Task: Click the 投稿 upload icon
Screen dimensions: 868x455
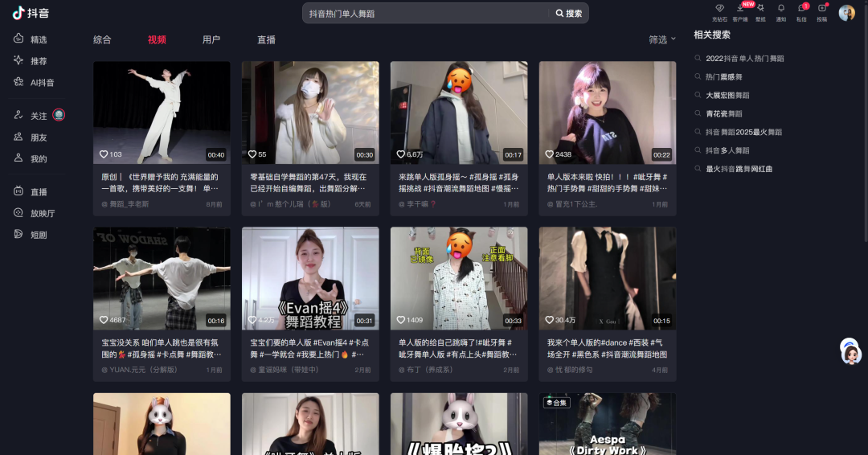Action: [x=822, y=9]
